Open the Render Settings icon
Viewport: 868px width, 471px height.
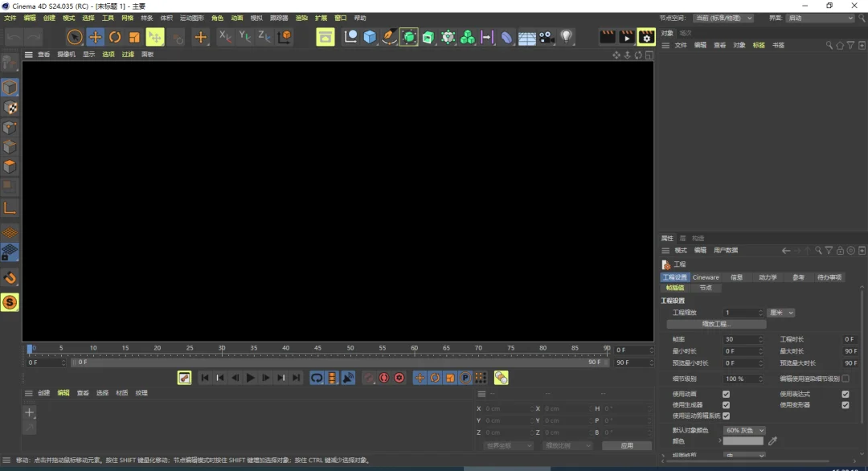646,37
